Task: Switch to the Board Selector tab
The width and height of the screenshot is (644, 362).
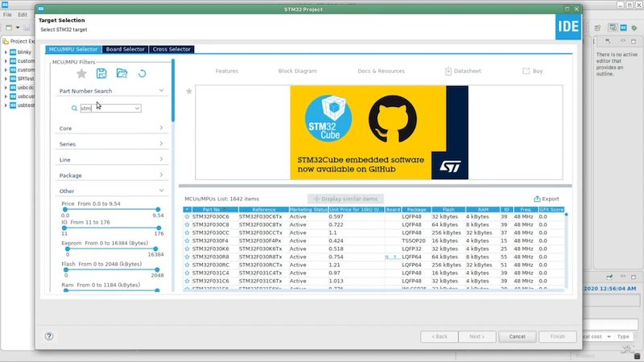Action: (x=126, y=49)
